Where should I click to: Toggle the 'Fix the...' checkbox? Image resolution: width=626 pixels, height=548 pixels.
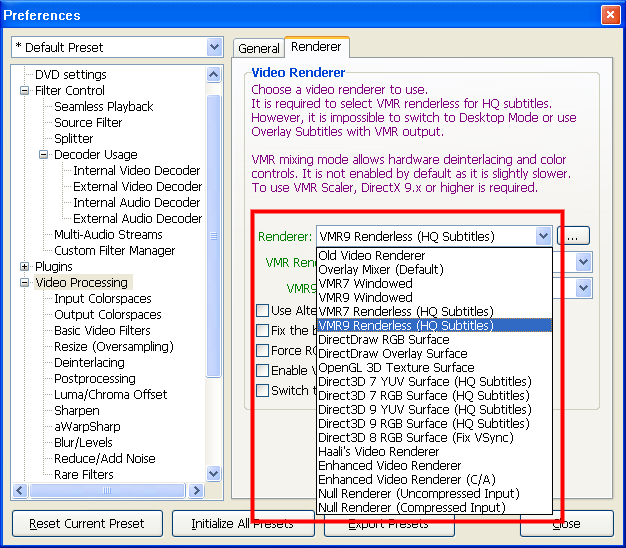point(262,330)
